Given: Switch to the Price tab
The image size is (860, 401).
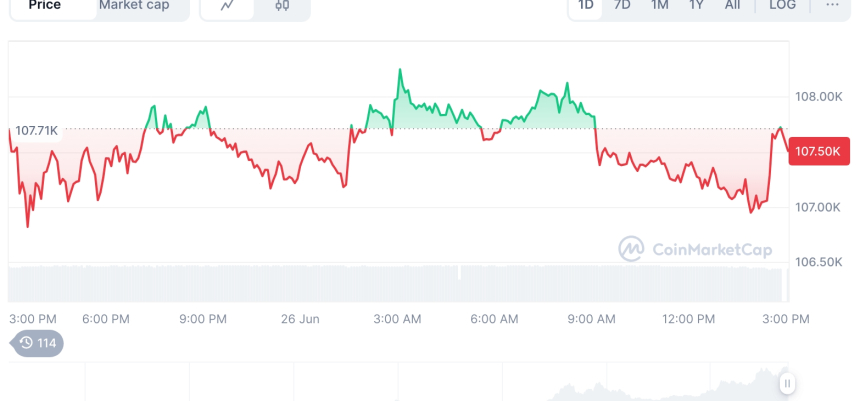Looking at the screenshot, I should (45, 6).
